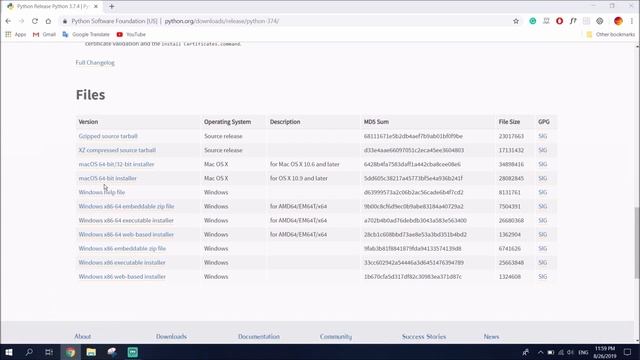Open the browser home page
This screenshot has height=360, width=640.
tap(48, 21)
